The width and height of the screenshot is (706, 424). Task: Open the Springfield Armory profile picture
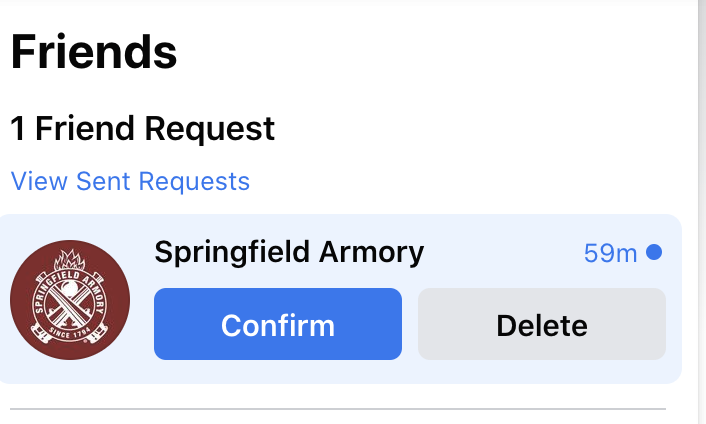(70, 300)
